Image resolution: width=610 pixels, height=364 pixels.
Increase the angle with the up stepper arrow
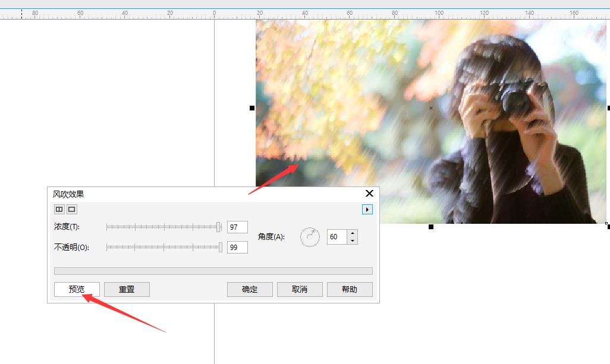tap(353, 233)
